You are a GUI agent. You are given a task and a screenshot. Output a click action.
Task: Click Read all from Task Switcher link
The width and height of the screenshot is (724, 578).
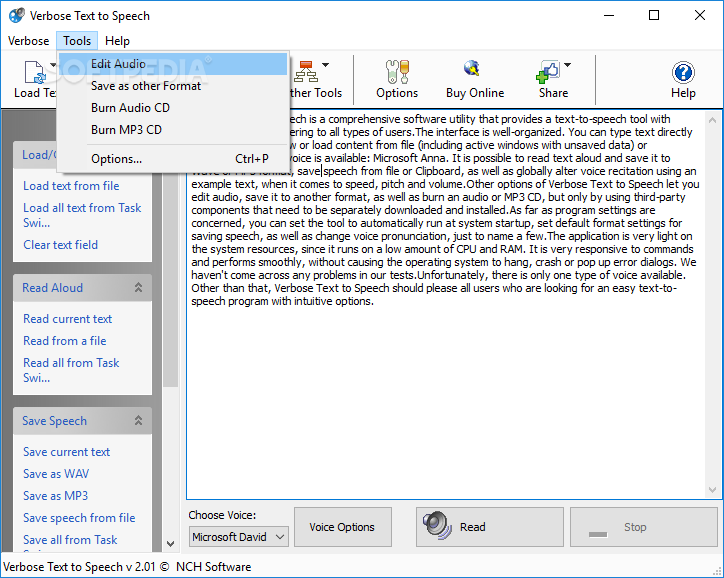pos(71,370)
